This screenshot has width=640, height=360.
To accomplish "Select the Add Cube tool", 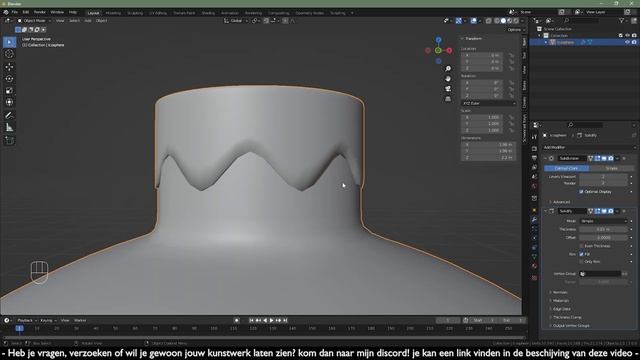I will [9, 140].
